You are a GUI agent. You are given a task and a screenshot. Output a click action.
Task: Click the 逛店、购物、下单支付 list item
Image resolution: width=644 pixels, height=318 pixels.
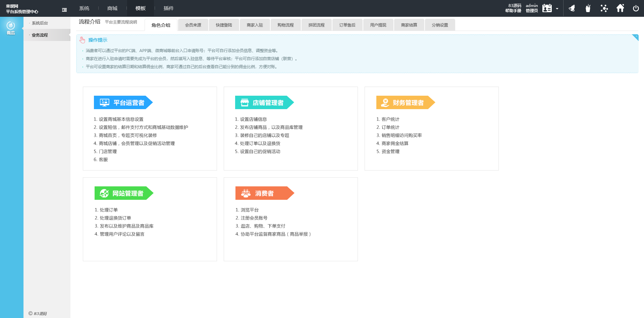point(260,226)
